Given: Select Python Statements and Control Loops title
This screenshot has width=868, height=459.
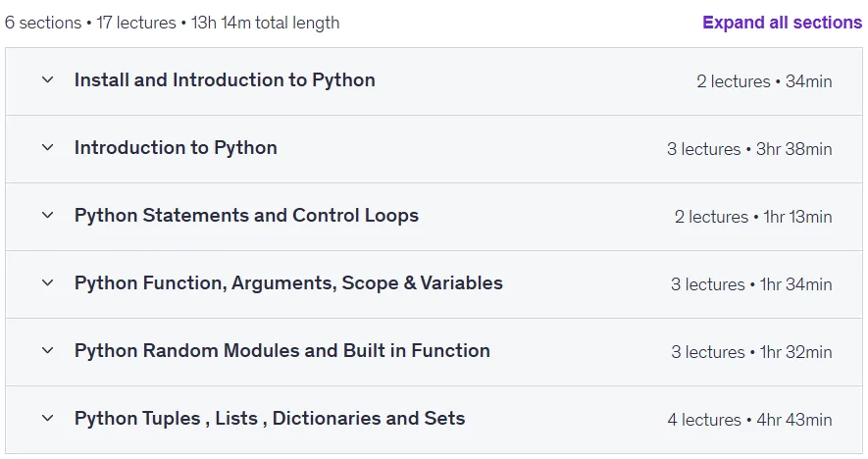Looking at the screenshot, I should click(x=246, y=216).
